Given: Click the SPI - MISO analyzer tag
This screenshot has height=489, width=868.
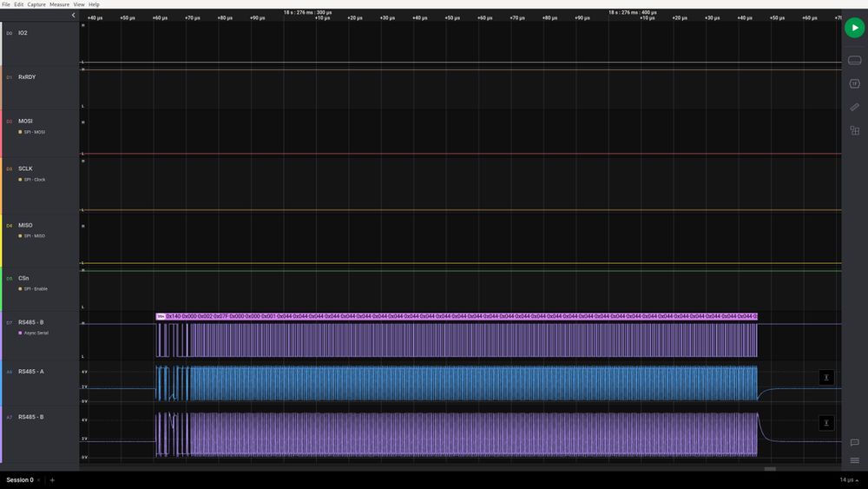Looking at the screenshot, I should tap(32, 236).
